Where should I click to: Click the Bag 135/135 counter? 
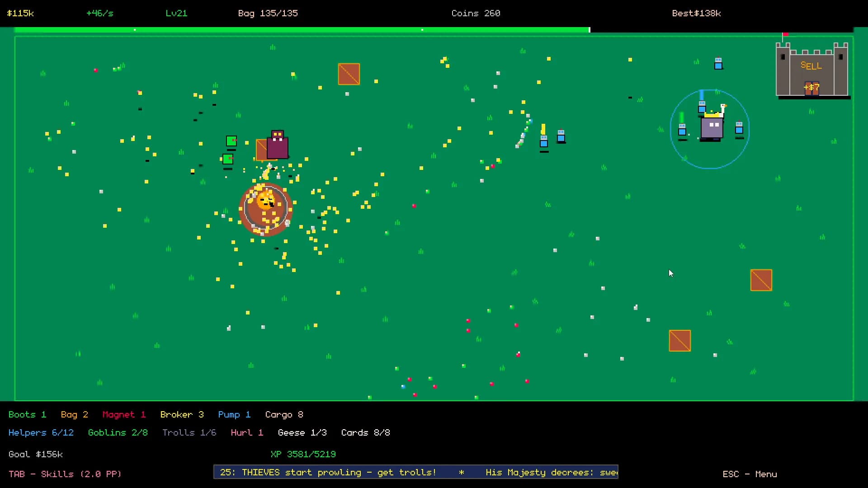[268, 13]
